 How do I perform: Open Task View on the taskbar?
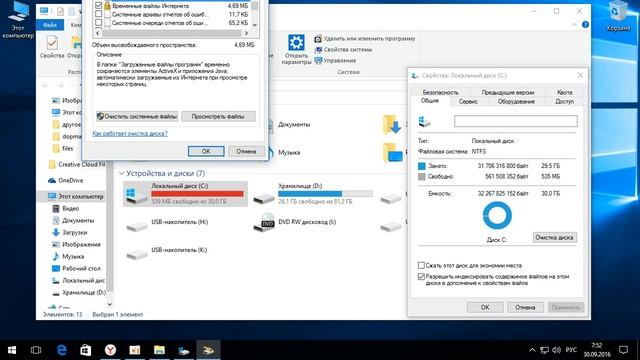36,350
